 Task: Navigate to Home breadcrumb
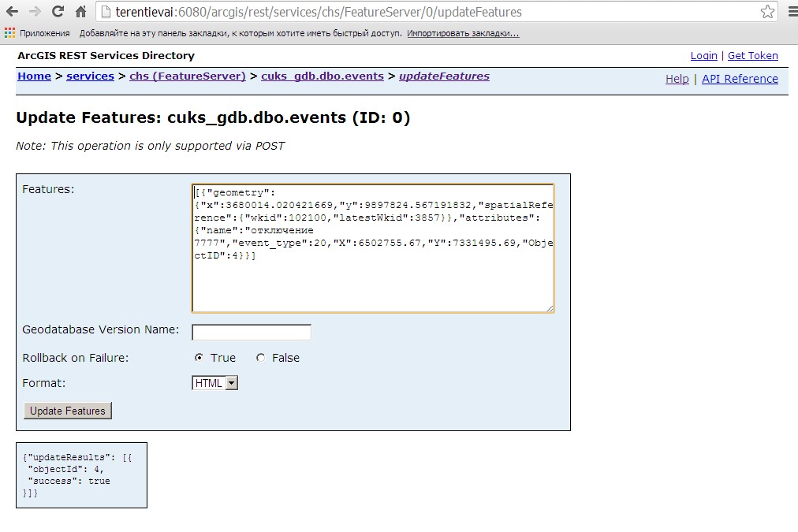pyautogui.click(x=34, y=76)
